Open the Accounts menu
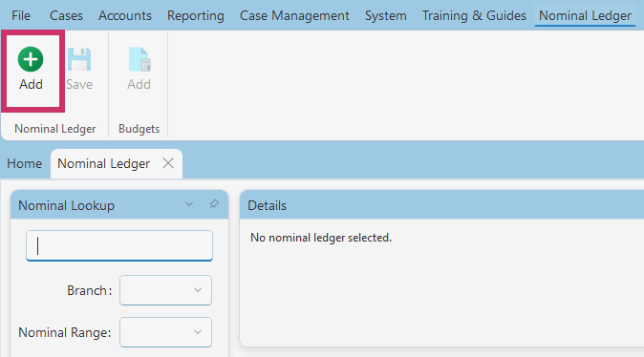The width and height of the screenshot is (644, 357). [x=125, y=15]
